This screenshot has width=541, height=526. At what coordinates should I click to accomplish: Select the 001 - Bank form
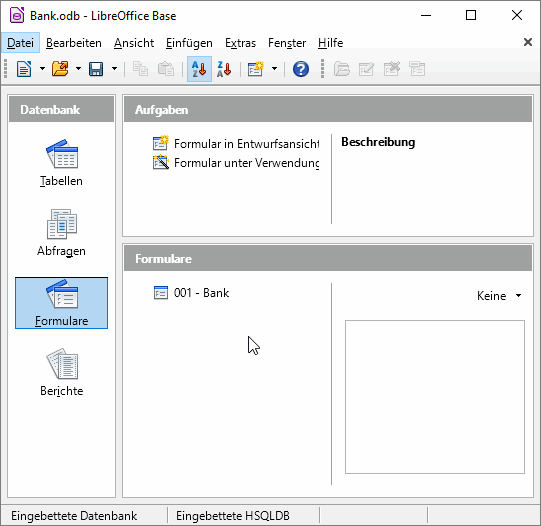191,293
